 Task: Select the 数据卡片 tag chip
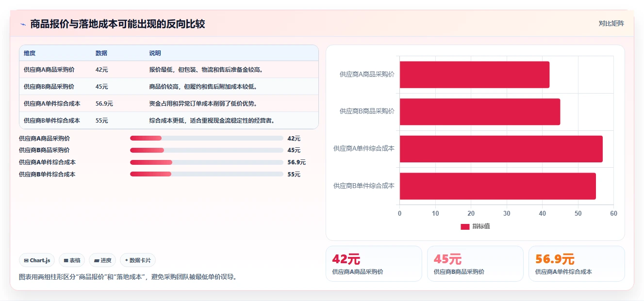click(138, 260)
